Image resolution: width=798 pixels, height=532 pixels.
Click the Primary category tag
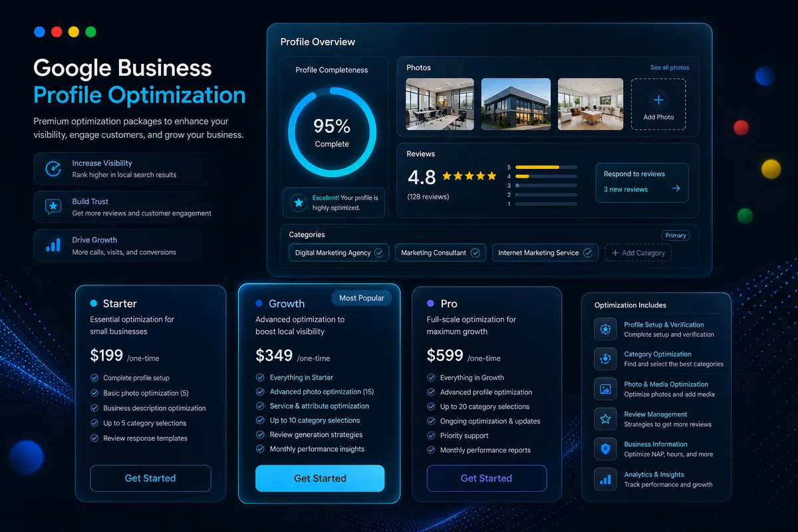click(676, 235)
